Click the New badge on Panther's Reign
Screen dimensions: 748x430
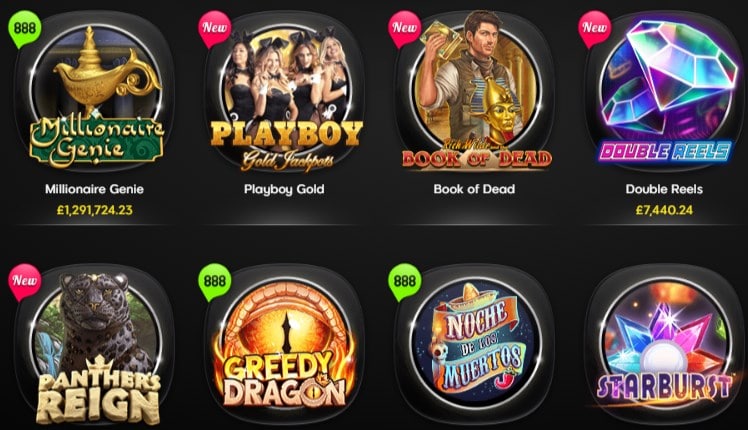point(25,282)
